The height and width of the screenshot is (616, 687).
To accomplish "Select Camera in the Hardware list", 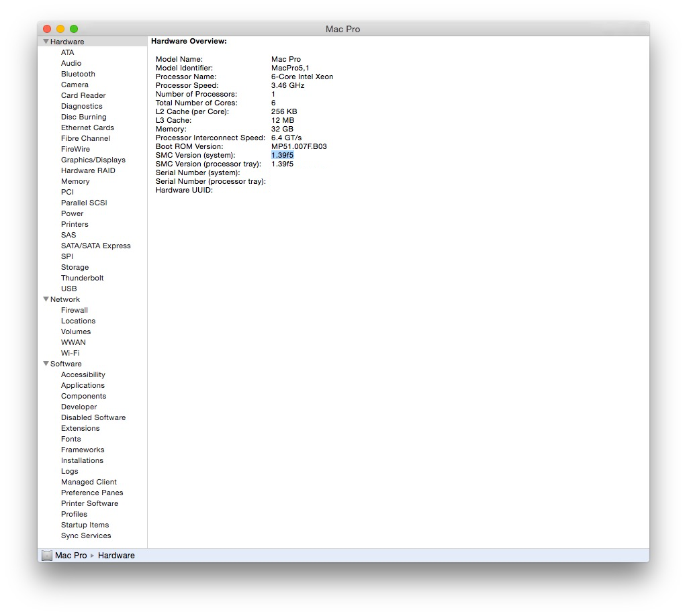I will 75,85.
